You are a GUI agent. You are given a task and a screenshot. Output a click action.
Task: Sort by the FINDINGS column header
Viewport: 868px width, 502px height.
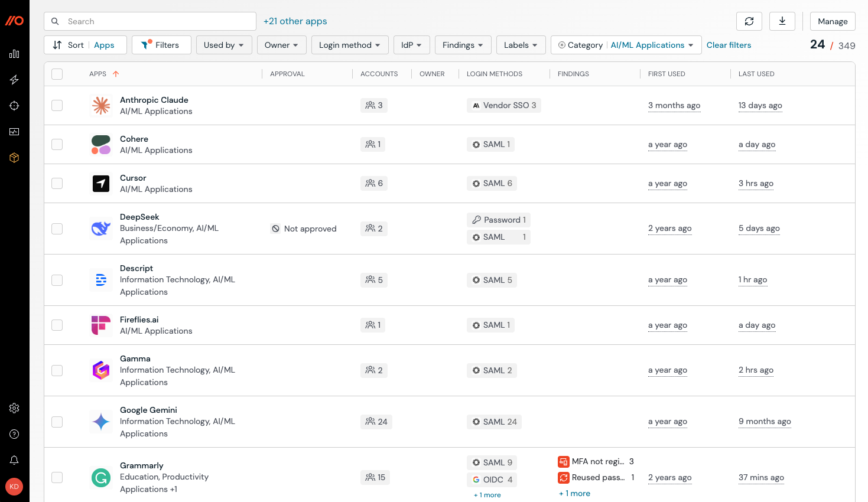(x=573, y=74)
